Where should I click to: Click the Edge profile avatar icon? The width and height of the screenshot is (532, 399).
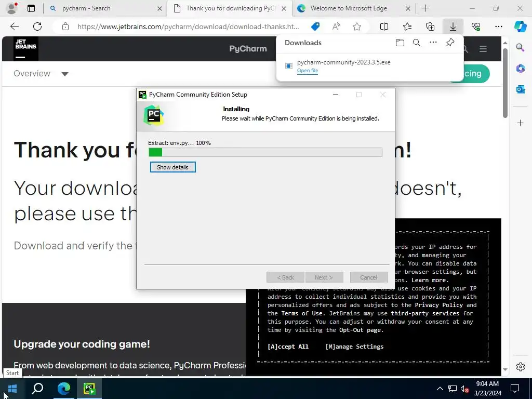click(12, 8)
